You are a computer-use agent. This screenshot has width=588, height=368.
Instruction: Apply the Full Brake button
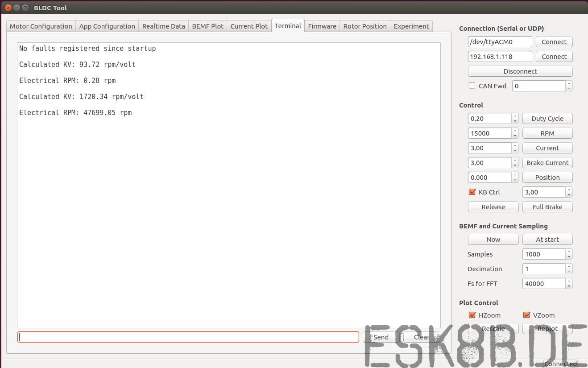tap(547, 207)
